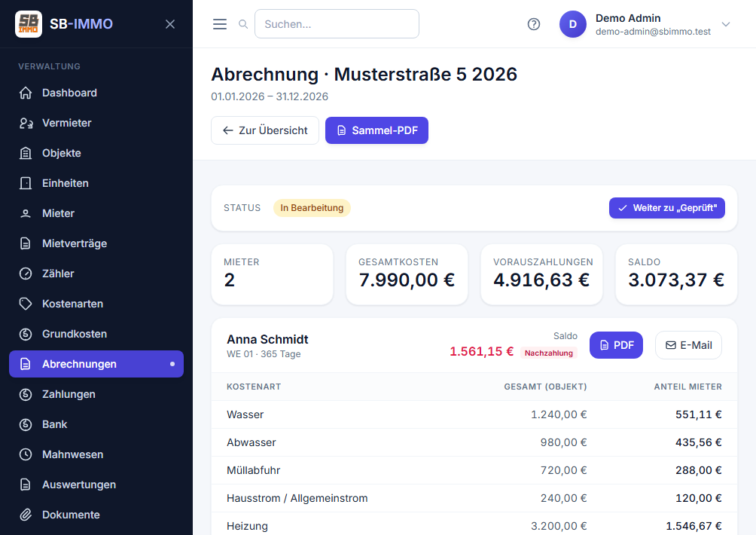
Task: Open Dashboard in the sidebar
Action: click(96, 93)
